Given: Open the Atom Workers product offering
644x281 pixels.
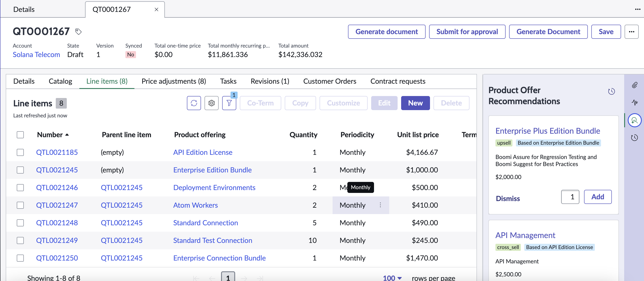Looking at the screenshot, I should click(x=195, y=205).
